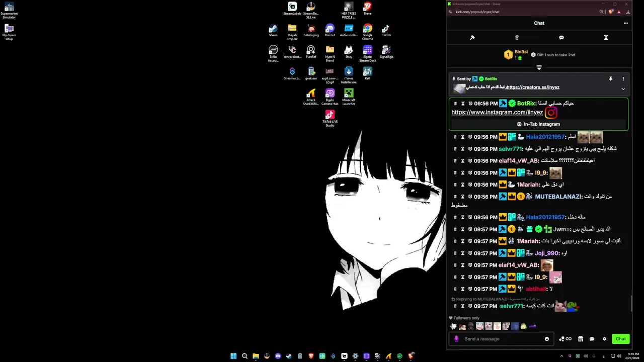Collapse the gift leaderboard with the arrow
Viewport: 644px width, 362px height.
539,67
